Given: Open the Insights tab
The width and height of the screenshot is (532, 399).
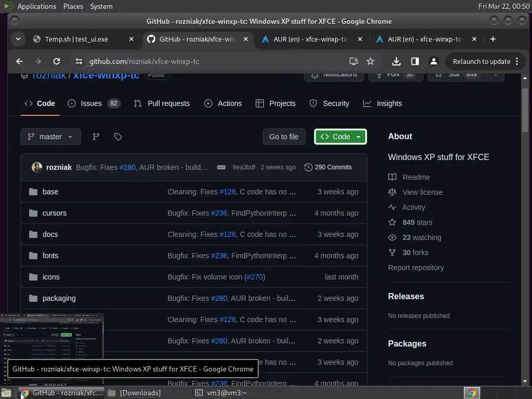Looking at the screenshot, I should [x=382, y=103].
